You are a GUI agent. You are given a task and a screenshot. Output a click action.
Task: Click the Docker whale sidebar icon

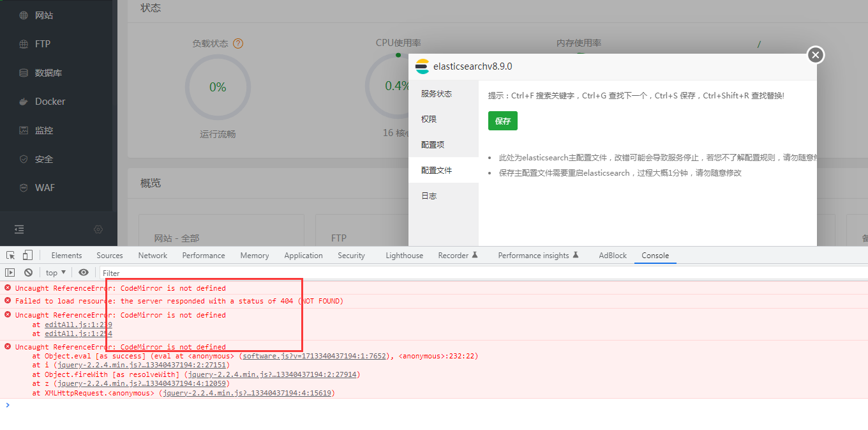24,102
